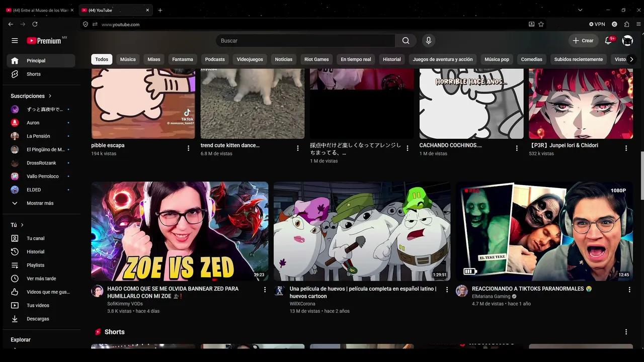Open SofiKimmy VODs channel avatar
This screenshot has height=362, width=644.
pyautogui.click(x=97, y=291)
